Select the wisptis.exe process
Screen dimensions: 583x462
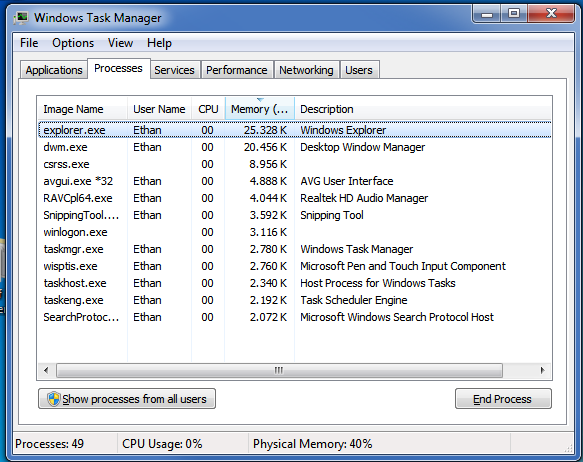coord(294,266)
